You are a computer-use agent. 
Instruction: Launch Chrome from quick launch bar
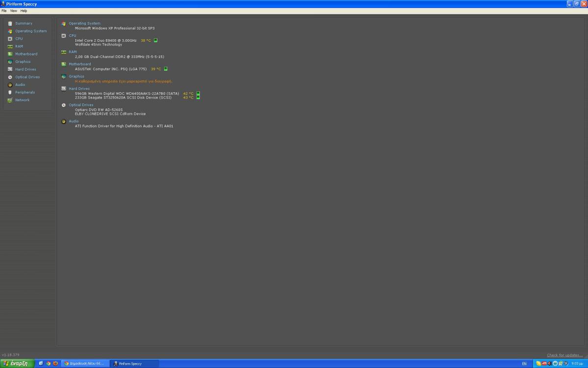49,364
